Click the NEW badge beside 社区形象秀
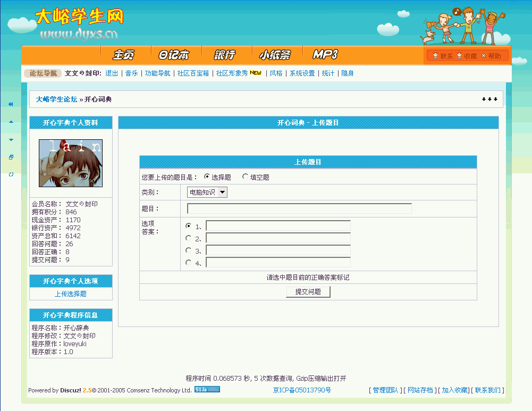The width and height of the screenshot is (532, 411). 256,73
